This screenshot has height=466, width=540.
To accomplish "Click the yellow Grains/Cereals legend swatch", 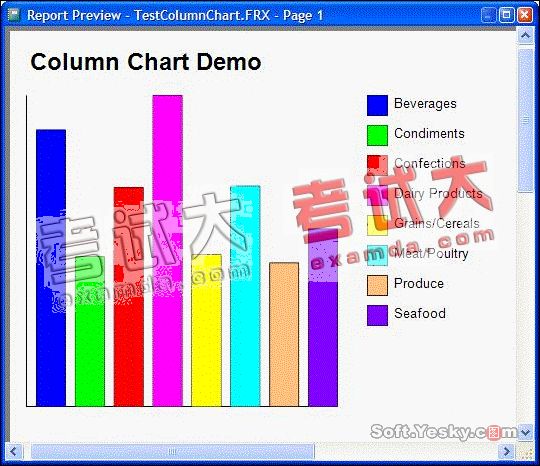I will (377, 225).
